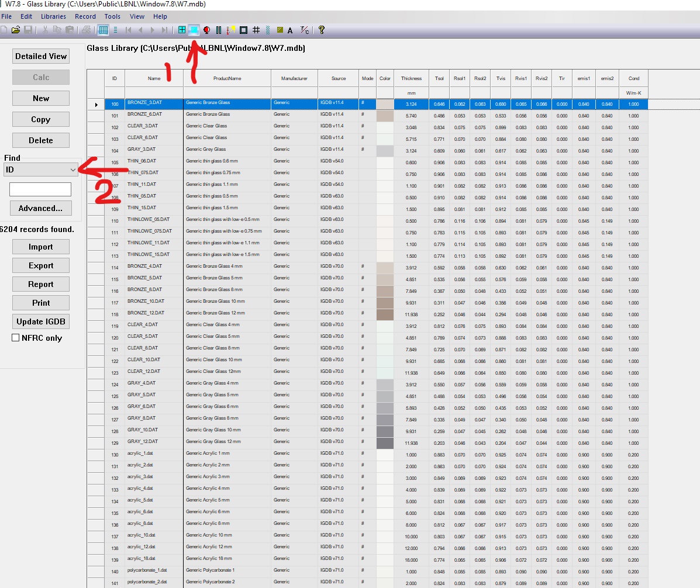Click the New button
Image resolution: width=700 pixels, height=588 pixels.
[40, 98]
